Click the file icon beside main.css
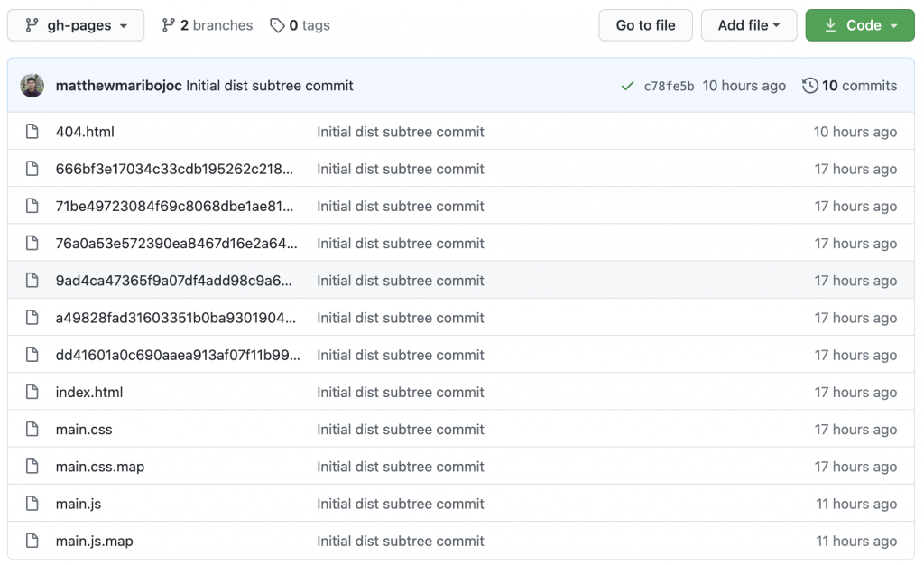 (x=32, y=430)
